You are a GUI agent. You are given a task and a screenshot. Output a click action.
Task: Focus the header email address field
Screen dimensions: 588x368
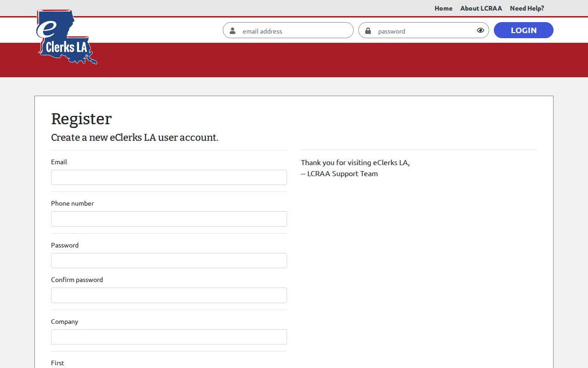(288, 30)
